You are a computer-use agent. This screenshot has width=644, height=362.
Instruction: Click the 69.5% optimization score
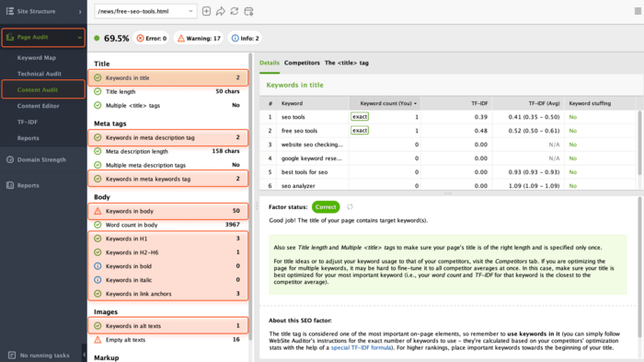[116, 39]
